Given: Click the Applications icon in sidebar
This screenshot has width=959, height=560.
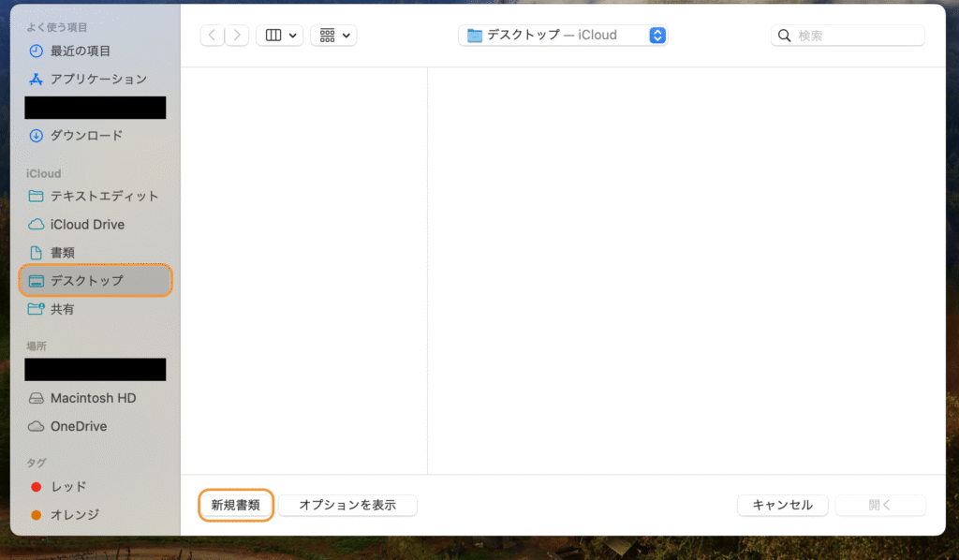Looking at the screenshot, I should (37, 79).
